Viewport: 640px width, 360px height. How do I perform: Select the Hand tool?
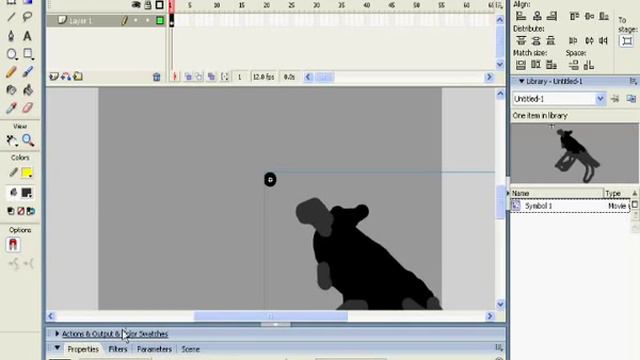click(11, 140)
